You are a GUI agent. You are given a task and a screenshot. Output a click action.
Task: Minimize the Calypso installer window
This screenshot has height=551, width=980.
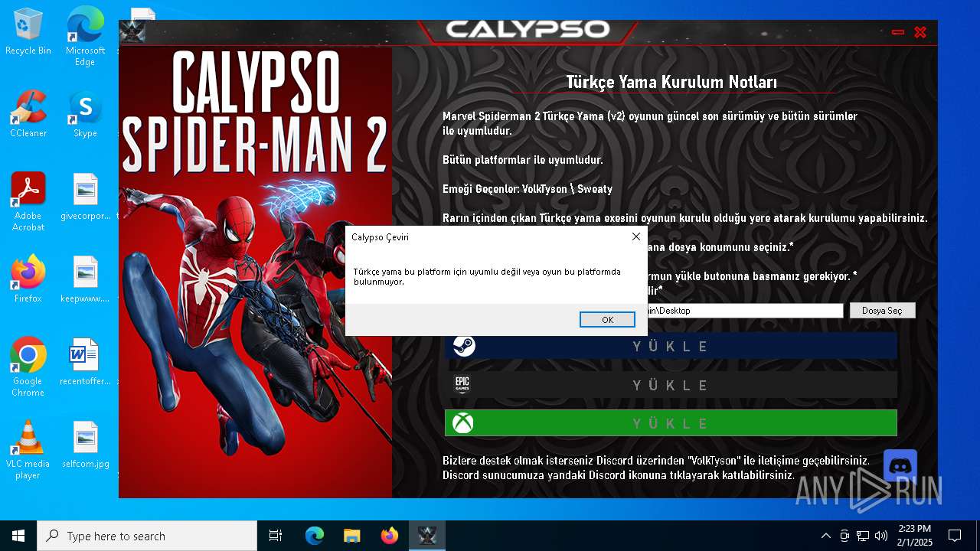(x=898, y=32)
